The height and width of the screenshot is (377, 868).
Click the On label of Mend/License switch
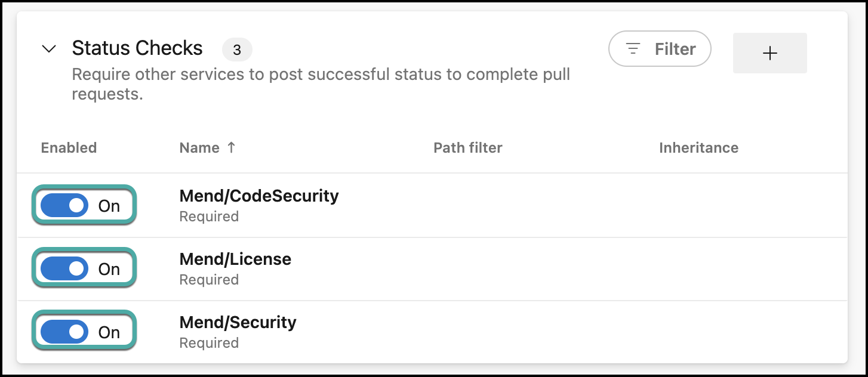109,270
